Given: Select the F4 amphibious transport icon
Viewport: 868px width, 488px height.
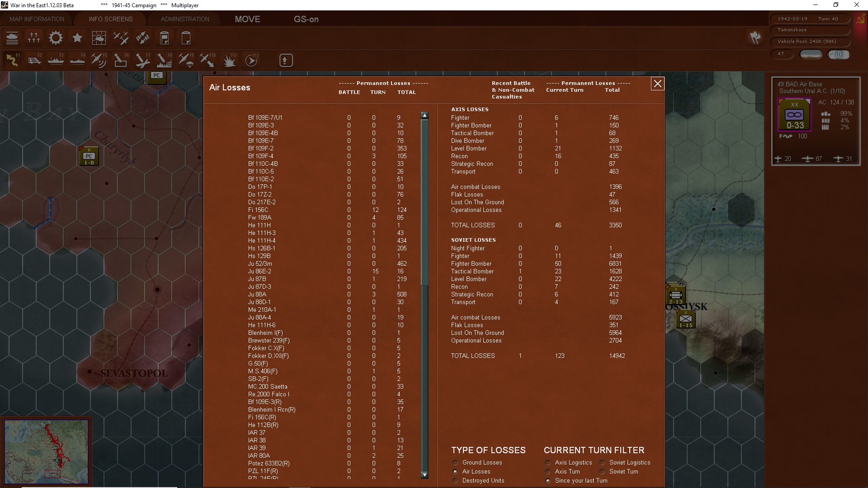Looking at the screenshot, I should pyautogui.click(x=77, y=60).
